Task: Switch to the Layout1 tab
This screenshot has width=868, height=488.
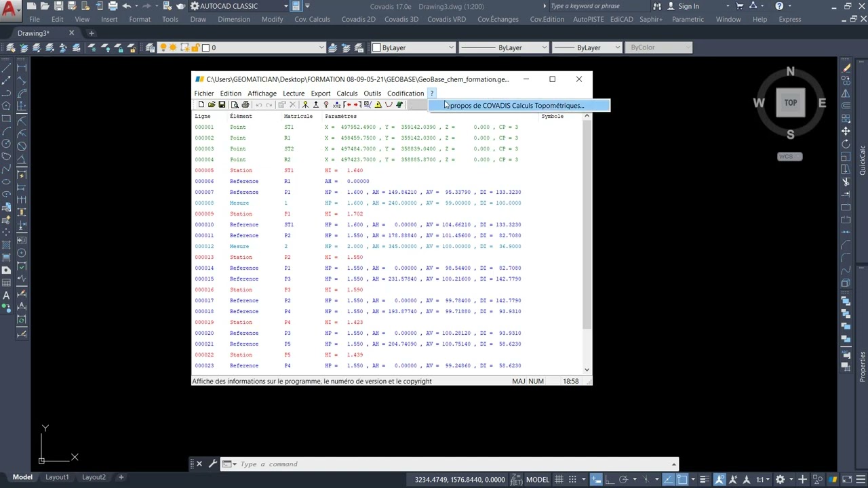Action: 57,477
